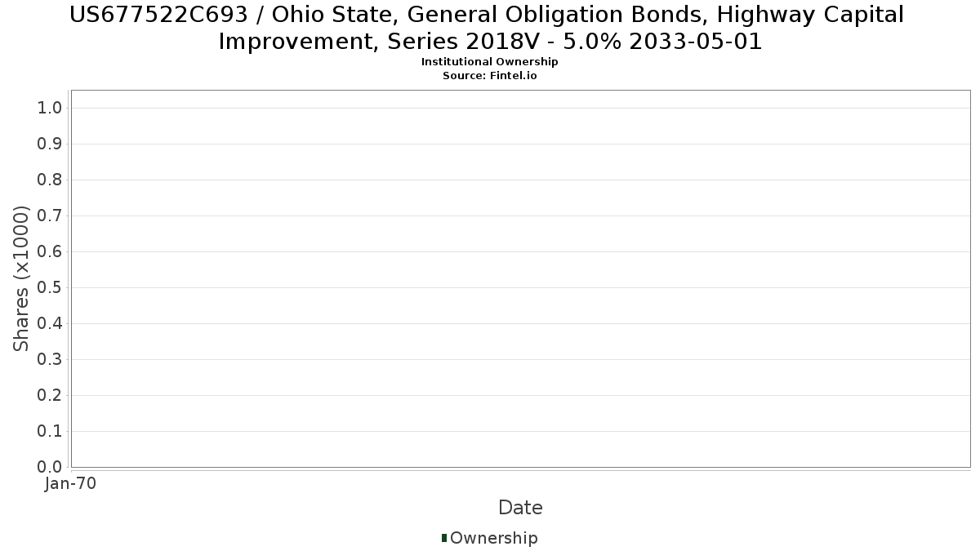Click the Institutional Ownership subtitle
This screenshot has width=980, height=551.
tap(489, 62)
